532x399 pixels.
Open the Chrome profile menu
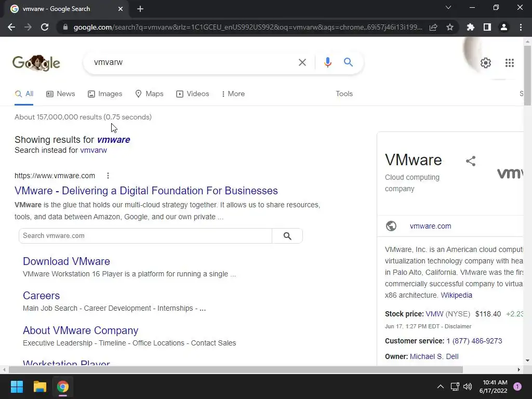pyautogui.click(x=504, y=27)
